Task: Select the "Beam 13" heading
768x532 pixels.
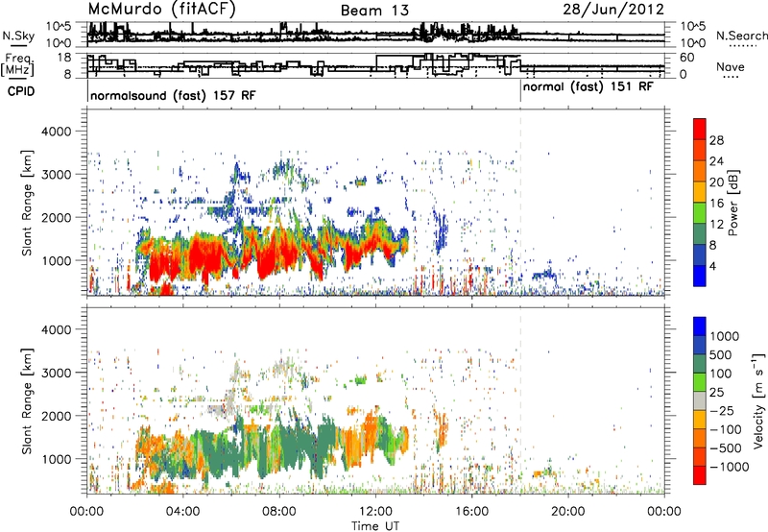Action: (374, 11)
